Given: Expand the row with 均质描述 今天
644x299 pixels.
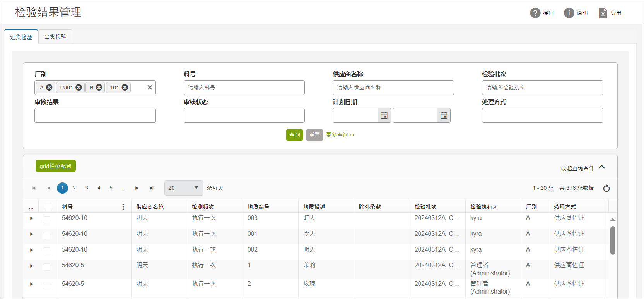Looking at the screenshot, I should [31, 234].
